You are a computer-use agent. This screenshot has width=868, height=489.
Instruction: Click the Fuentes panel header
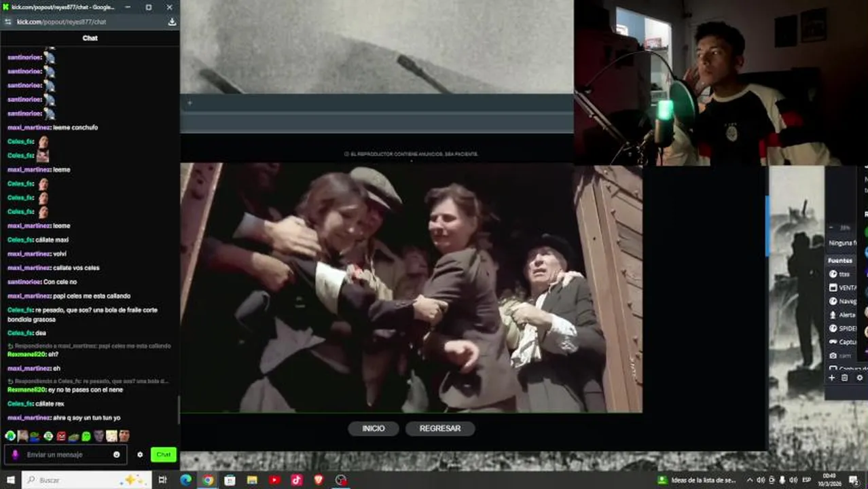pos(840,260)
